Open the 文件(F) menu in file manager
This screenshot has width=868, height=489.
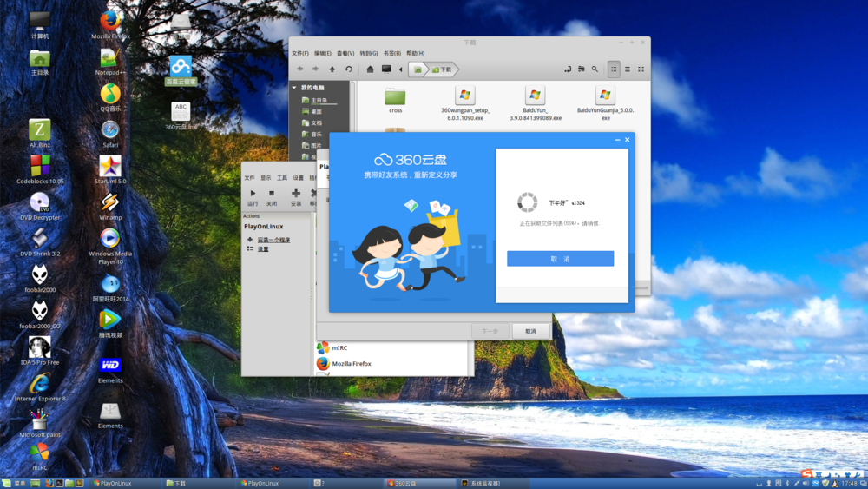300,53
